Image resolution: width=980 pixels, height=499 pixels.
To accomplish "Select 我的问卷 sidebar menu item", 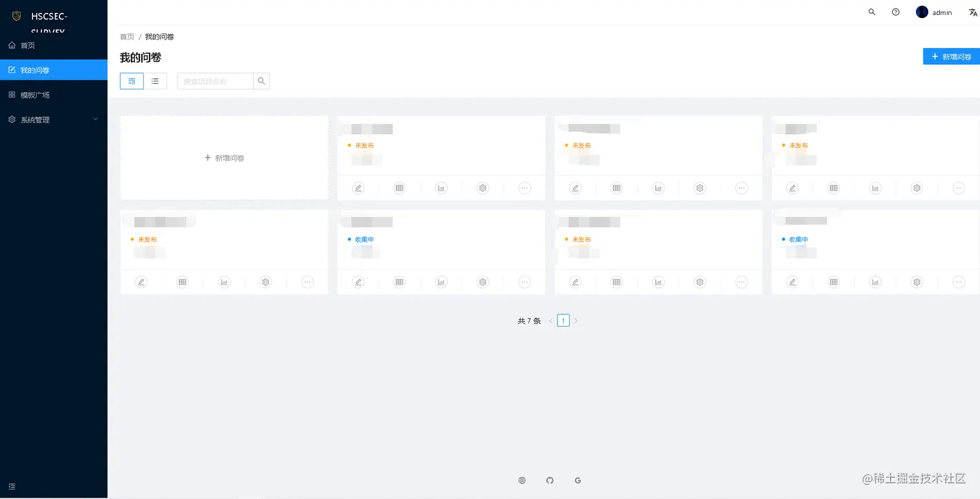I will pos(54,70).
